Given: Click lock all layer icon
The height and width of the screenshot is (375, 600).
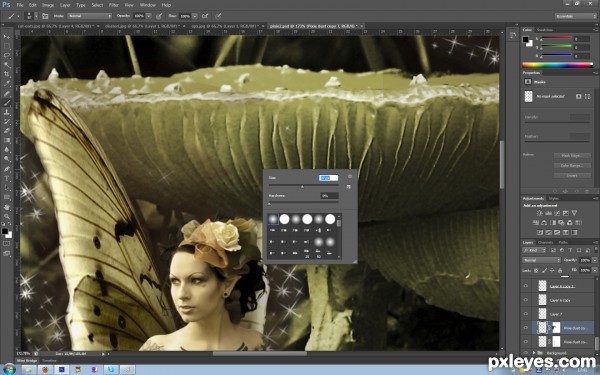Looking at the screenshot, I should click(x=560, y=271).
